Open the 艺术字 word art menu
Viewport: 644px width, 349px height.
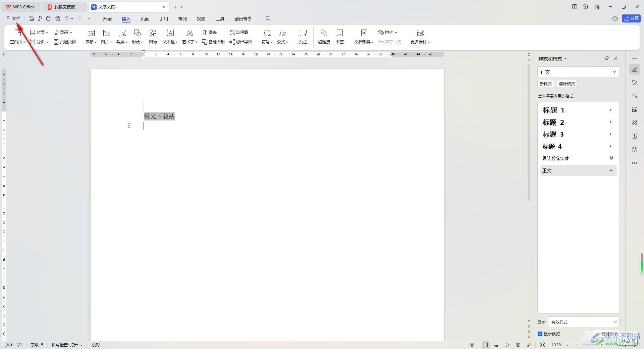pos(190,37)
